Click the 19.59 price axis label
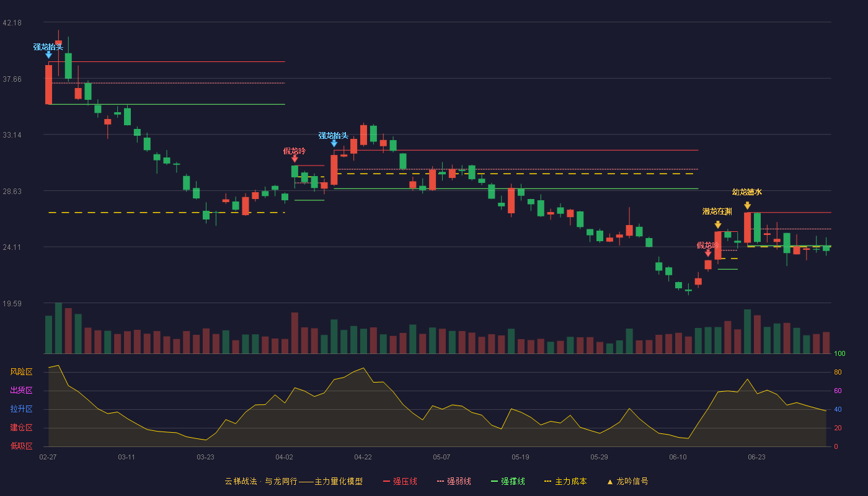 (x=12, y=304)
